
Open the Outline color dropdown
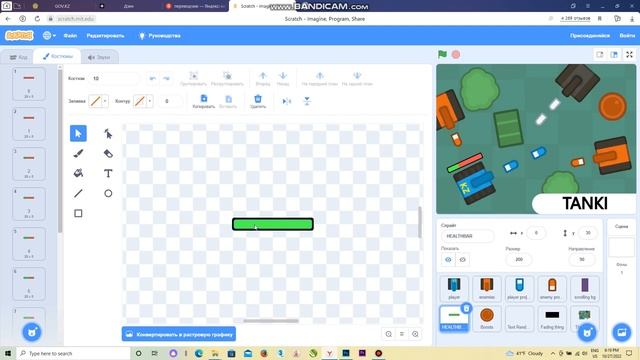click(150, 101)
